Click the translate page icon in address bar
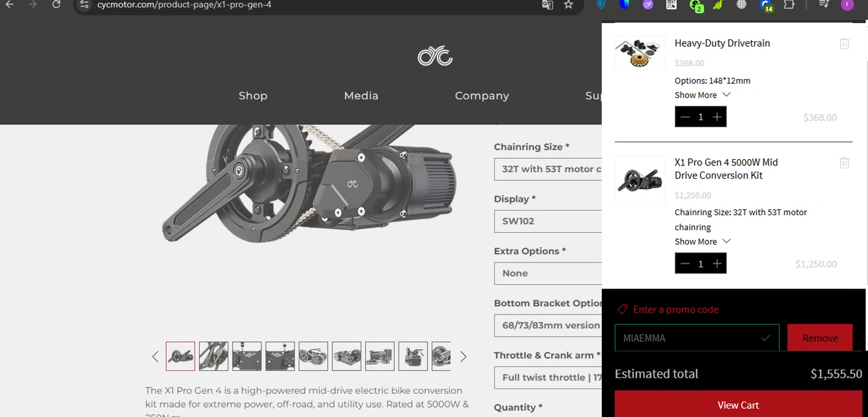This screenshot has width=868, height=417. point(547,5)
